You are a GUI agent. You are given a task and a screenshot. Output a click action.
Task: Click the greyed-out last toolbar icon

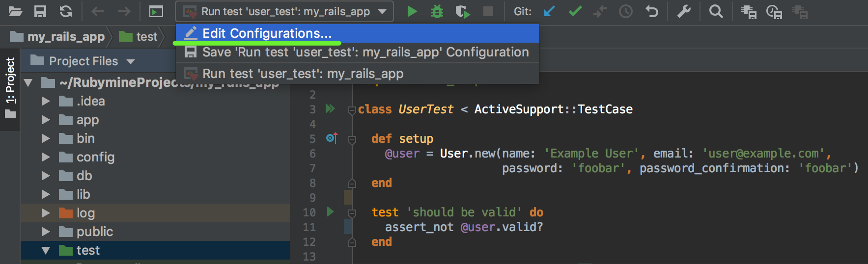point(800,12)
